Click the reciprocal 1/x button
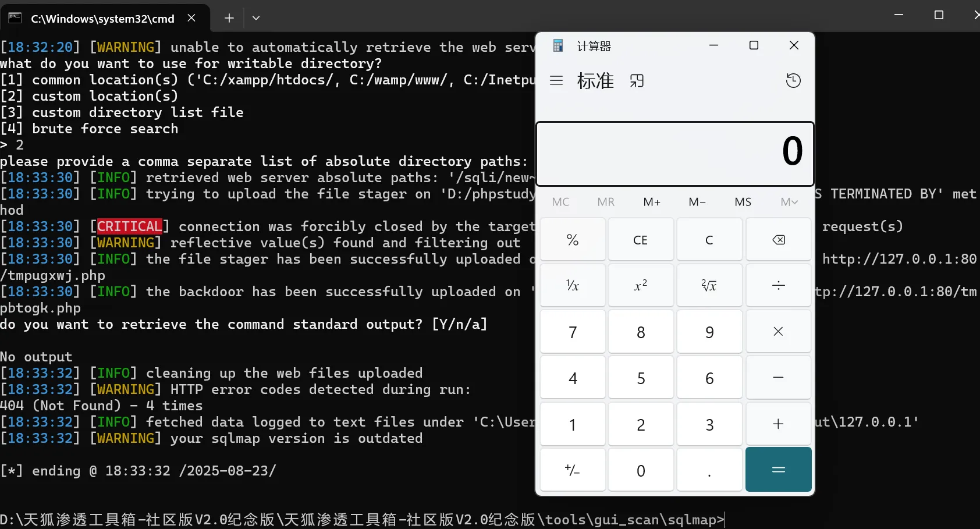Viewport: 980px width, 529px height. click(x=573, y=285)
